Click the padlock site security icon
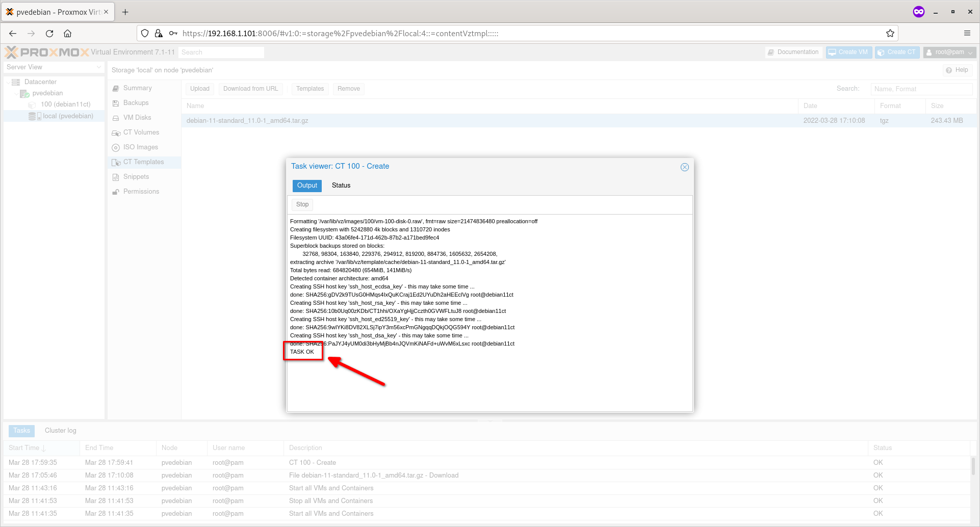 159,34
